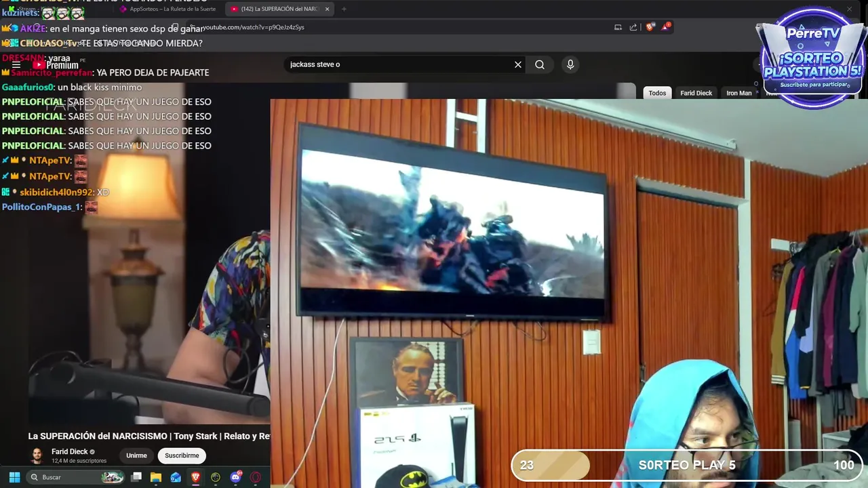Viewport: 868px width, 488px height.
Task: Open the round green taskbar app icon
Action: click(x=216, y=477)
